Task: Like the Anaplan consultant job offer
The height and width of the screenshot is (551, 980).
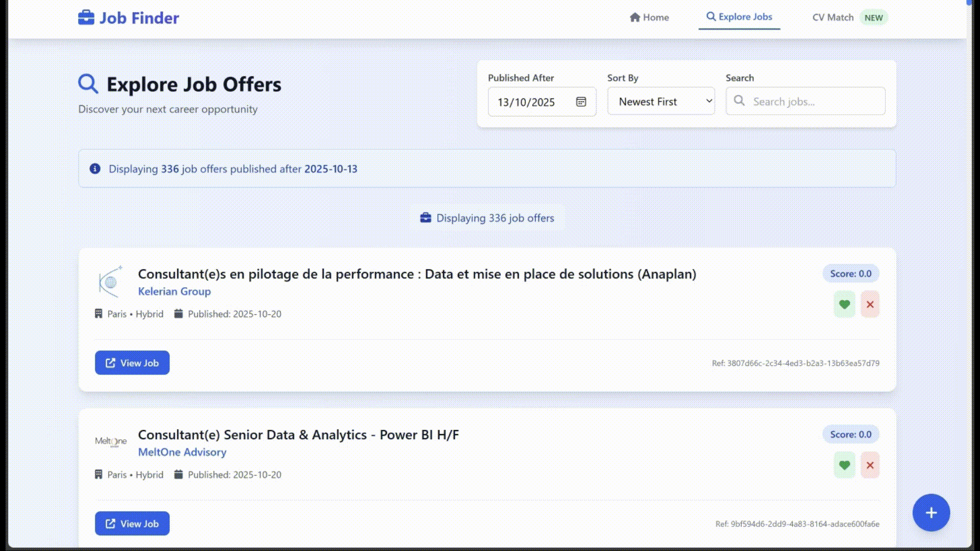Action: coord(844,304)
